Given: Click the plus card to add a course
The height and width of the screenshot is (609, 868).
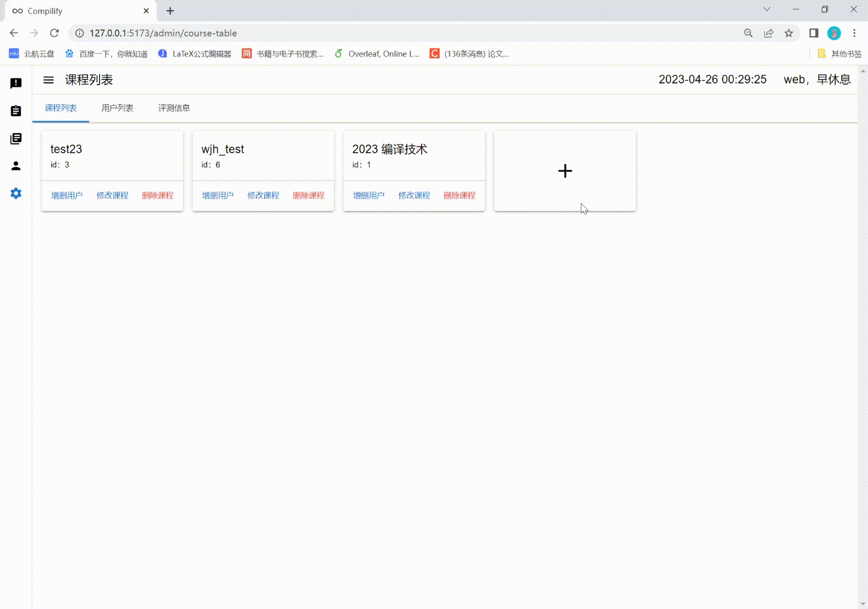Looking at the screenshot, I should (564, 170).
